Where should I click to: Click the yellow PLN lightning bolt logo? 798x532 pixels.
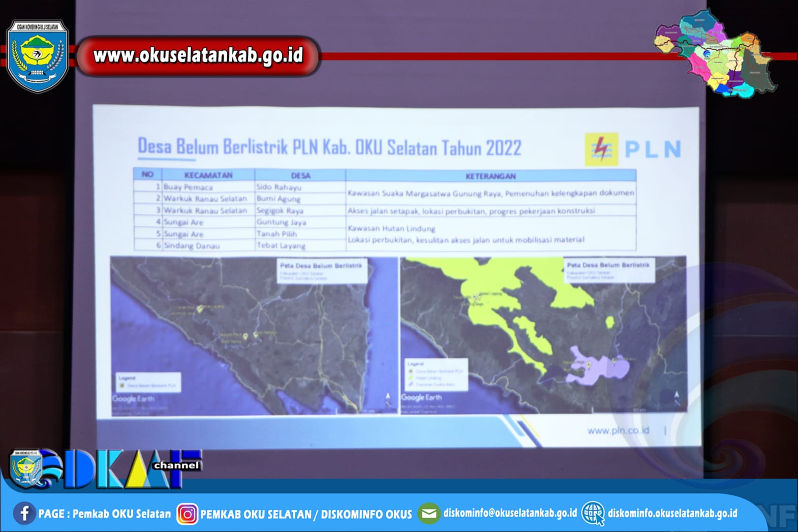coord(601,149)
